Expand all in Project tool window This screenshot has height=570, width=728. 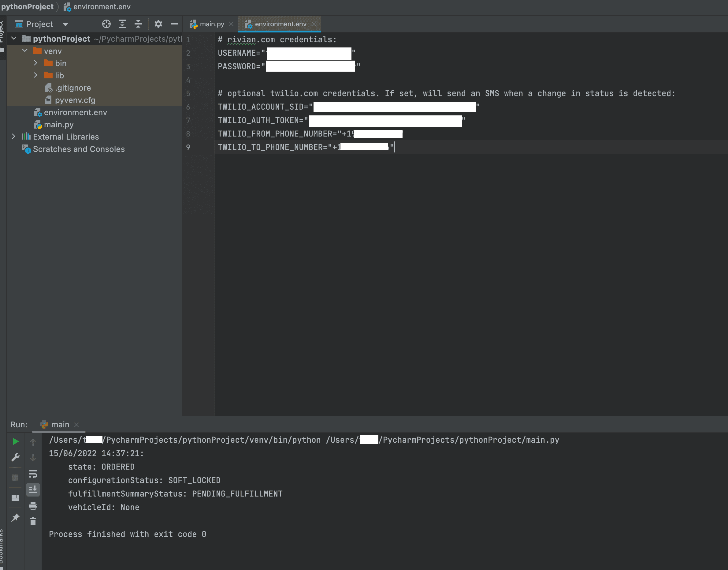pos(122,24)
